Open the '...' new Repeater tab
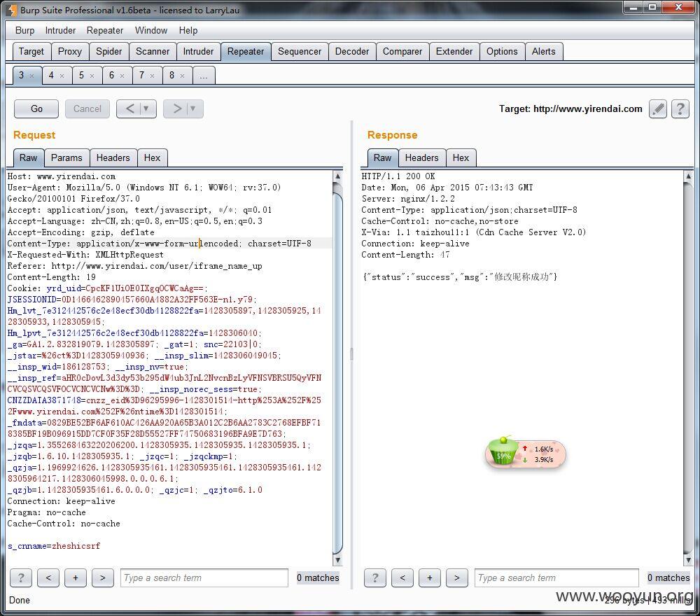700x616 pixels. point(204,76)
